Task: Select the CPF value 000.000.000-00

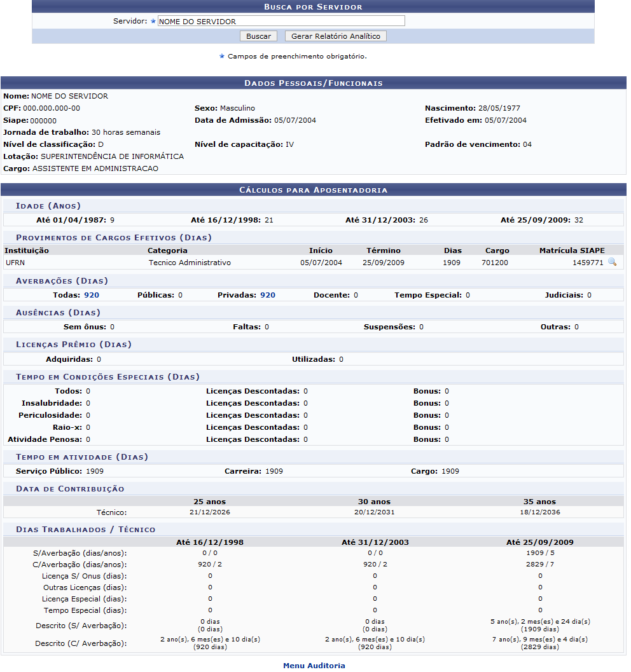Action: point(52,109)
